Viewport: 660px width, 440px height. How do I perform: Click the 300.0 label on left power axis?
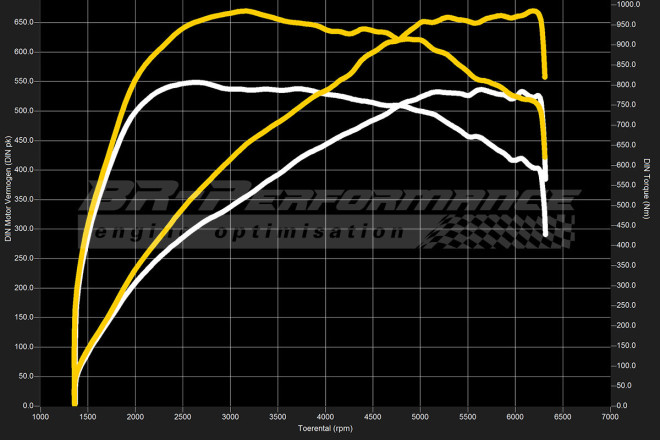click(23, 229)
